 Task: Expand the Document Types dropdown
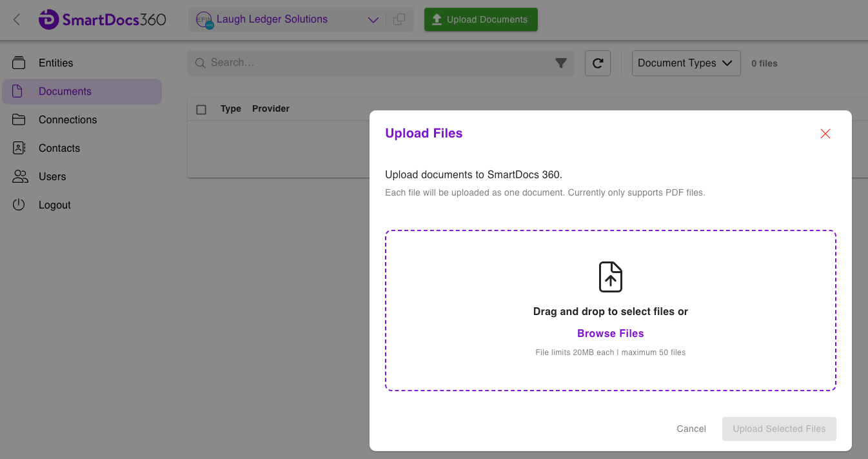click(686, 63)
